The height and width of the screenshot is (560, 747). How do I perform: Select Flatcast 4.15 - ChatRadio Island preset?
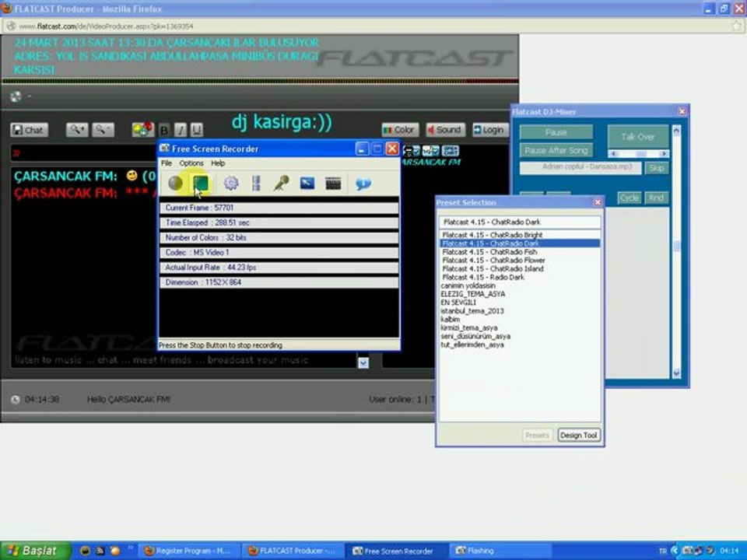pyautogui.click(x=519, y=268)
